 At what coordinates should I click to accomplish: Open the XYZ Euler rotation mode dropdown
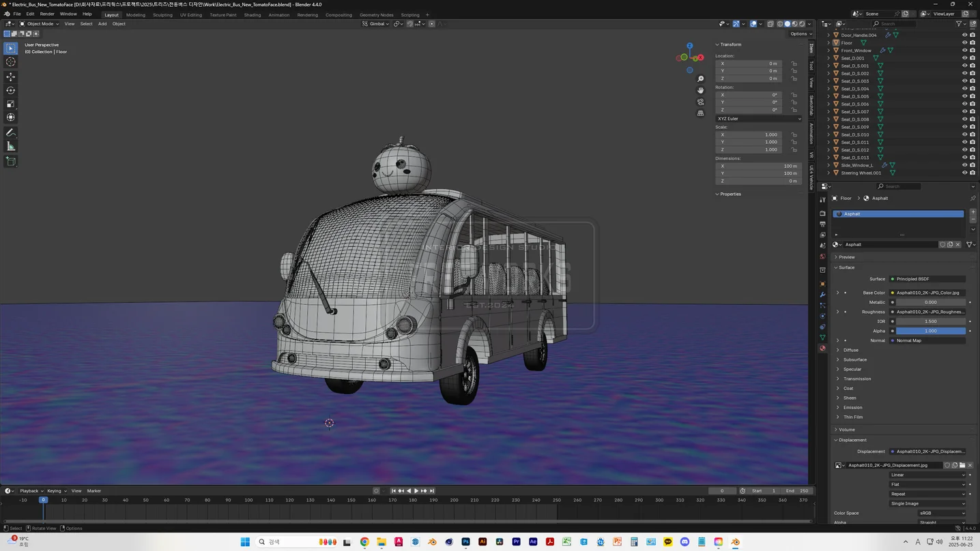(758, 119)
